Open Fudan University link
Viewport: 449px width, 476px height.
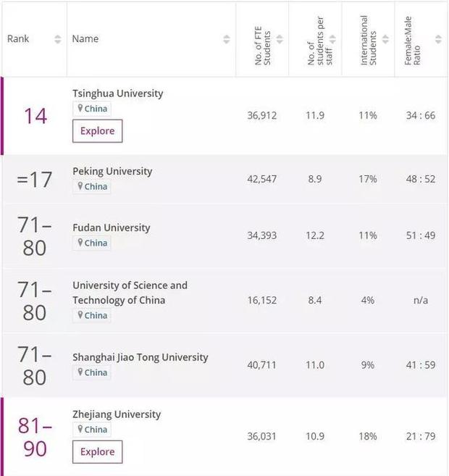point(112,227)
